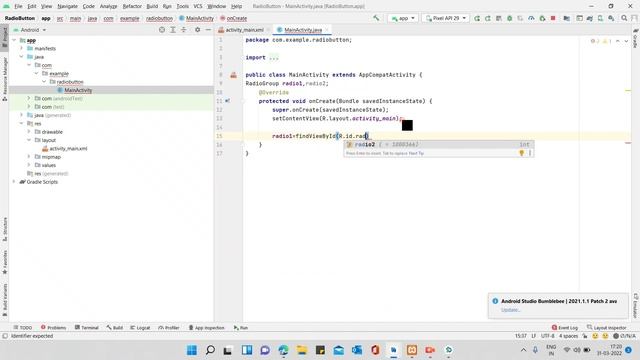Open the Windows Start menu
Screen dimensions: 640x360
point(192,350)
